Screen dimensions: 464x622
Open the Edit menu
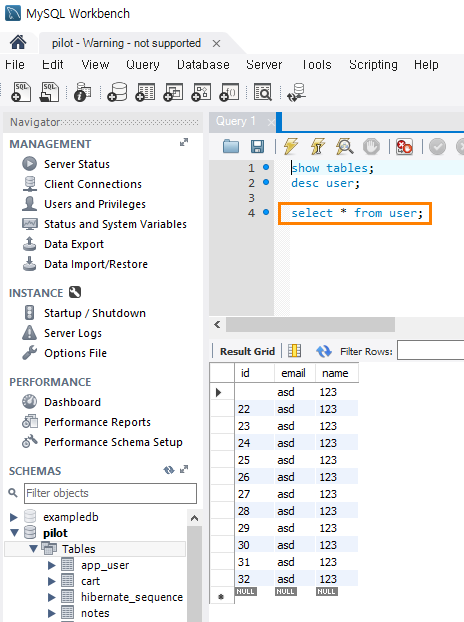(53, 64)
